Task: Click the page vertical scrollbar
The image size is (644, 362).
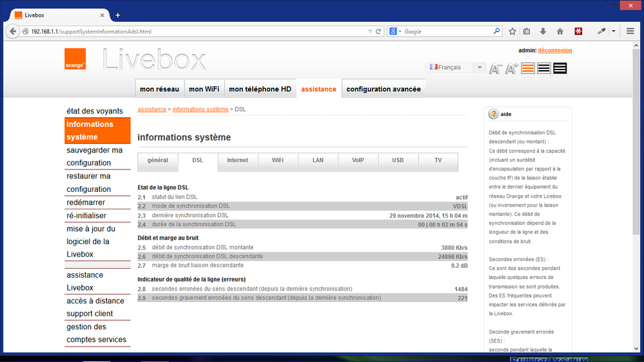Action: tap(636, 142)
